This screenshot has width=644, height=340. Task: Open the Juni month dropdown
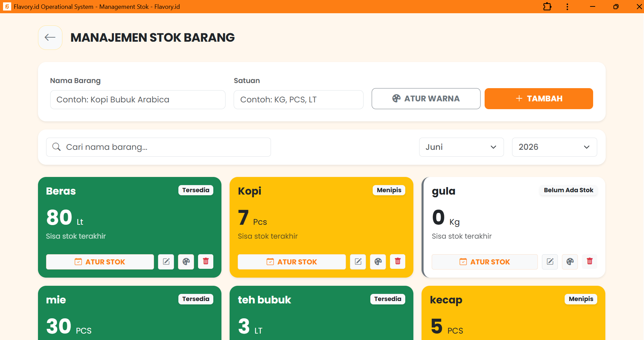pyautogui.click(x=461, y=147)
